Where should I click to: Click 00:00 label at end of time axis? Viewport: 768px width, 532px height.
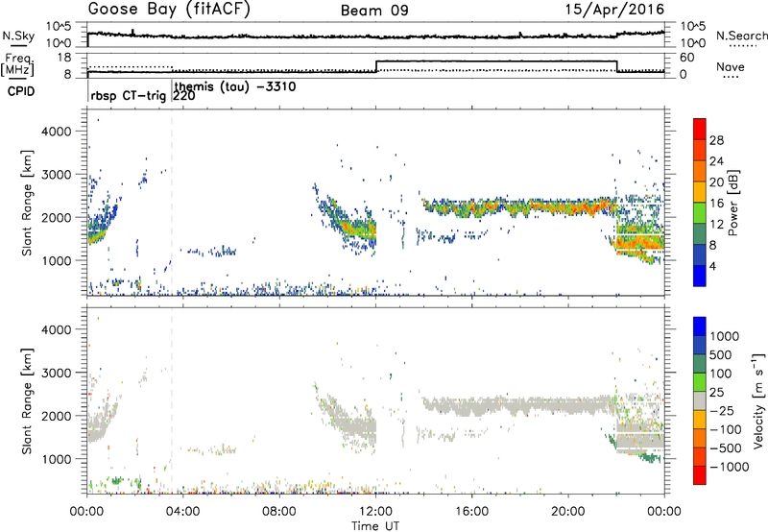[x=664, y=512]
